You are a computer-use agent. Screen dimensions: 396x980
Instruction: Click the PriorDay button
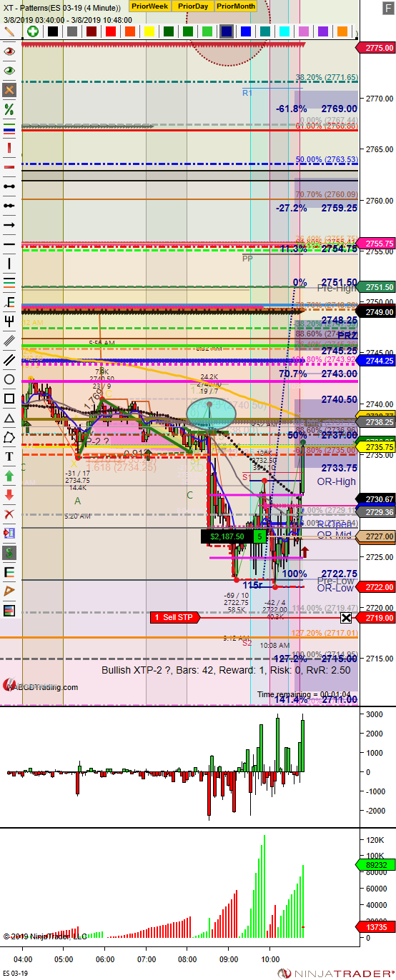tap(193, 6)
